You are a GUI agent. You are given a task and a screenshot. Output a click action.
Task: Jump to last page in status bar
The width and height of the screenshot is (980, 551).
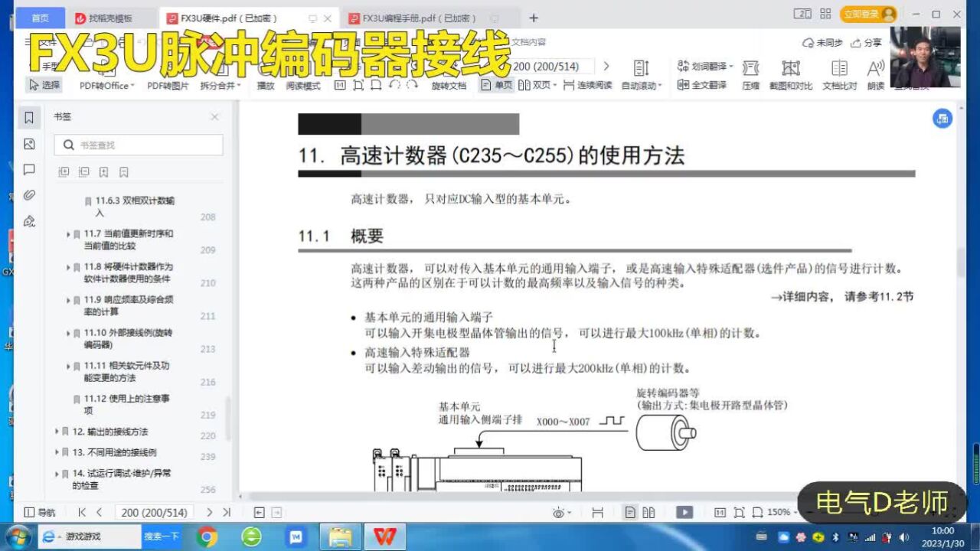(x=227, y=513)
